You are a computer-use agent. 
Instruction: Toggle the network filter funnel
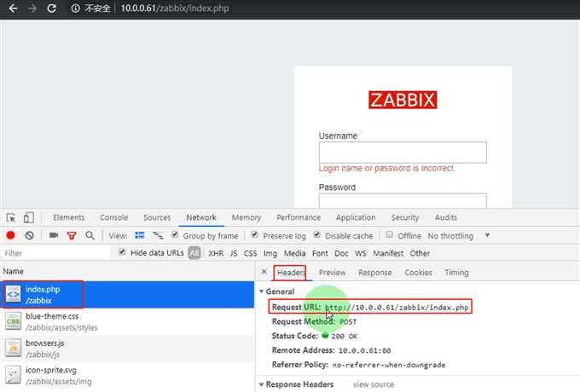72,236
